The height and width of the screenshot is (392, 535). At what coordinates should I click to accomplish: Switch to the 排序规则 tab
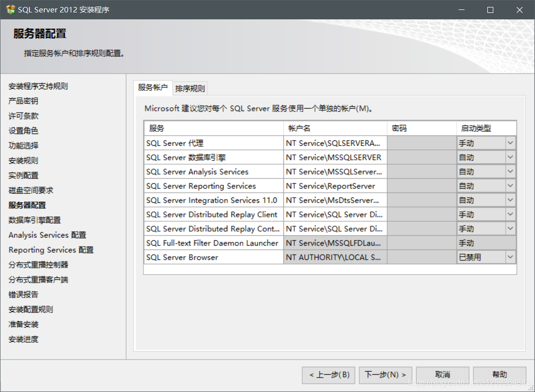click(190, 88)
